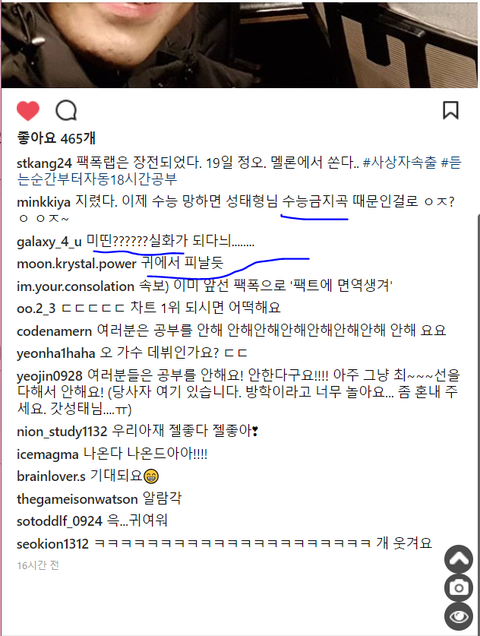Click the red heart like icon
Image resolution: width=480 pixels, height=636 pixels.
28,111
